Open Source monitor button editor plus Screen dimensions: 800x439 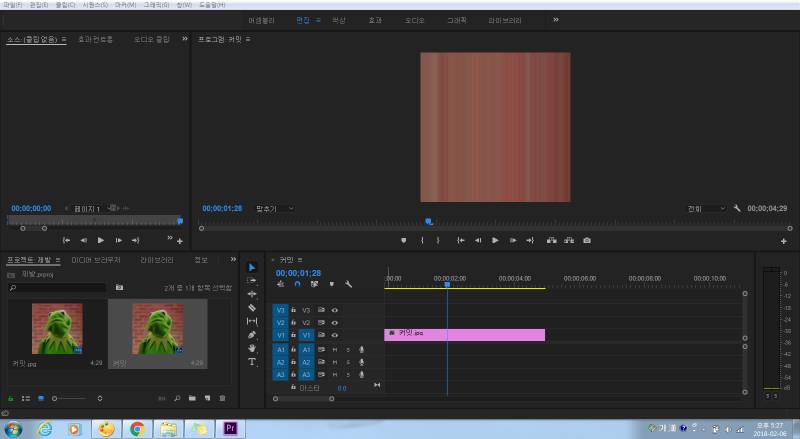click(180, 241)
